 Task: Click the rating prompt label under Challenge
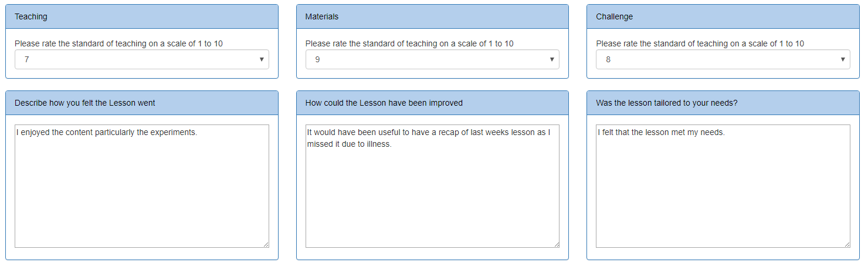point(700,43)
